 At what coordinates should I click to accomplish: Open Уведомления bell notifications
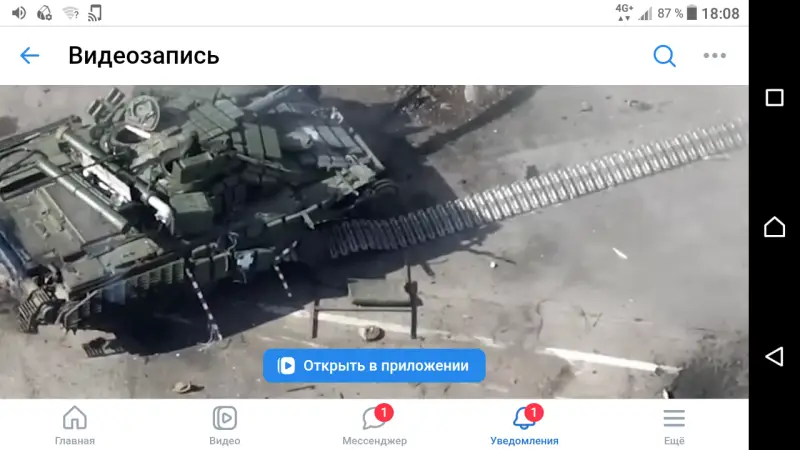click(524, 425)
